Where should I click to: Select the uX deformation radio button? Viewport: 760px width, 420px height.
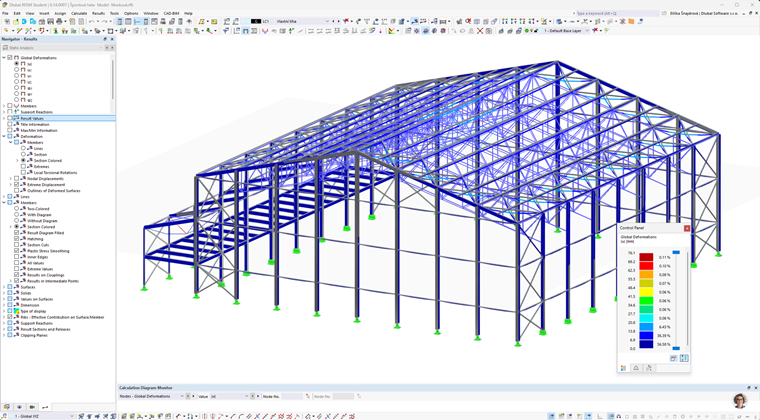point(16,70)
